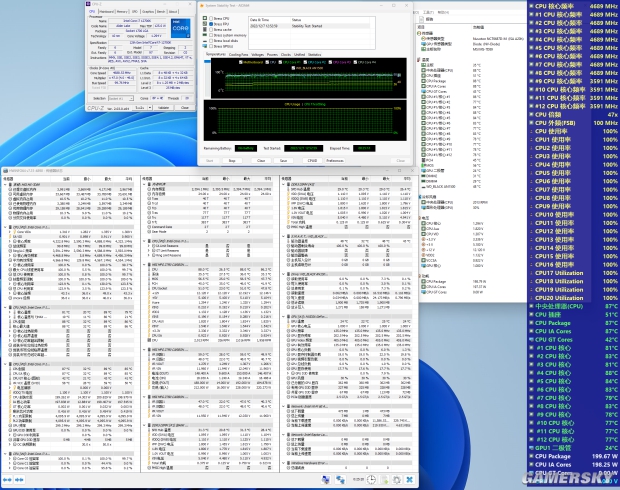Uncheck Stress FPU checkbox
The image size is (620, 490).
[211, 24]
